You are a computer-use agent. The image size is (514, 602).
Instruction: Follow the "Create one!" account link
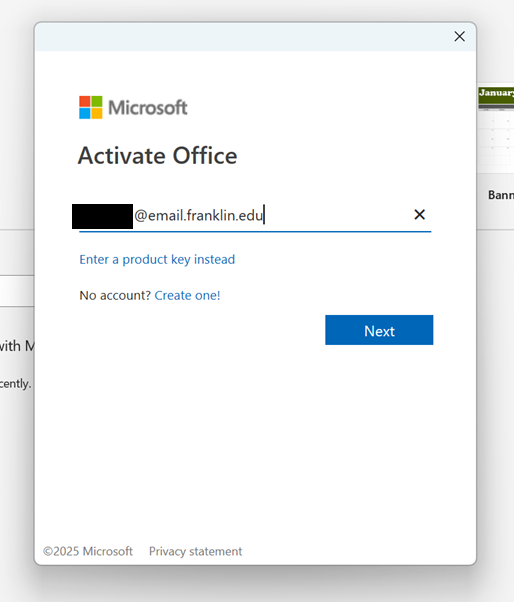tap(187, 295)
